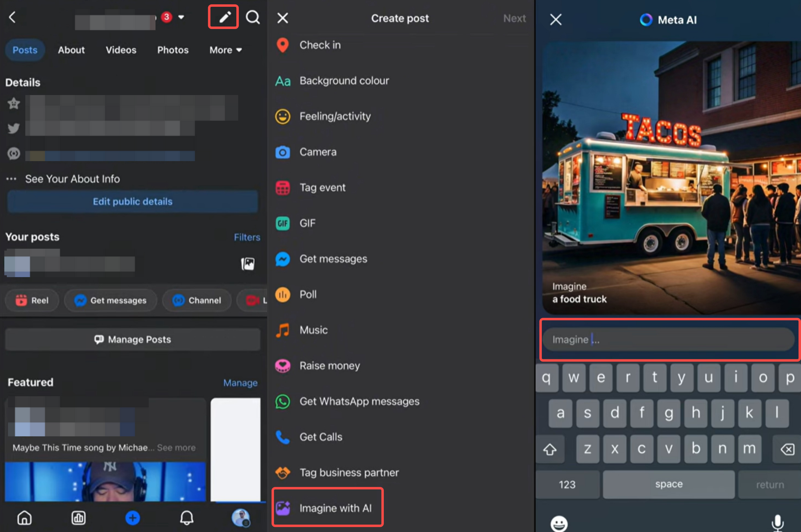The image size is (801, 532).
Task: Open the Camera option in Create post
Action: click(317, 152)
